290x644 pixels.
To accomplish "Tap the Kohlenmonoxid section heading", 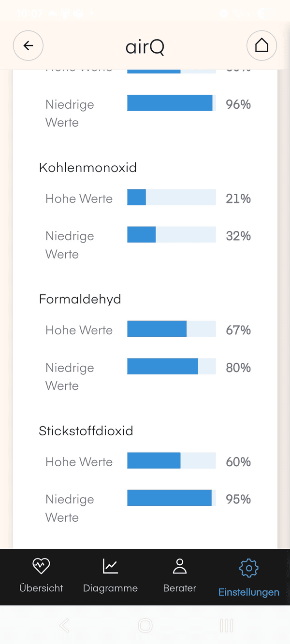I will [88, 168].
